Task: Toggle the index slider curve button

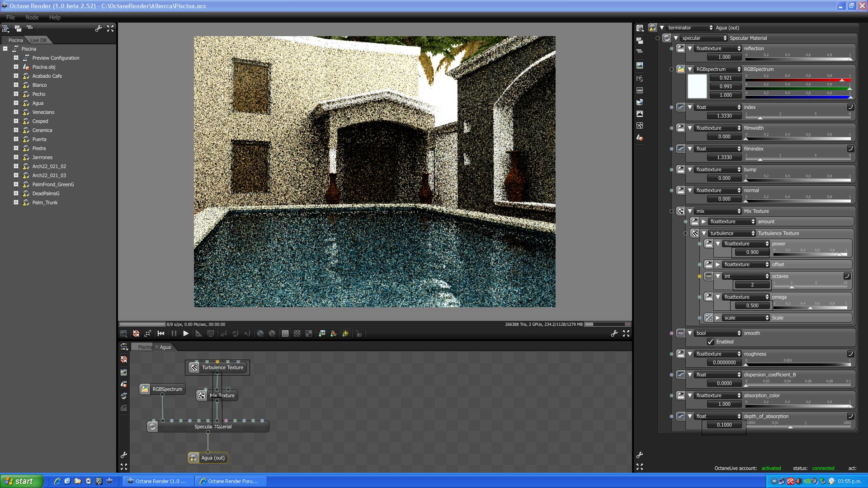Action: pyautogui.click(x=850, y=107)
